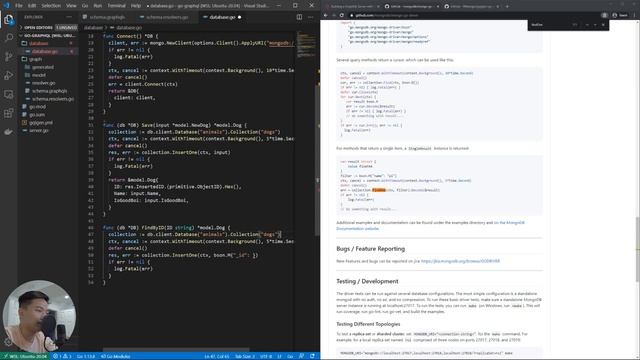This screenshot has height=360, width=640.
Task: Open a new browser tab with plus
Action: tap(507, 6)
